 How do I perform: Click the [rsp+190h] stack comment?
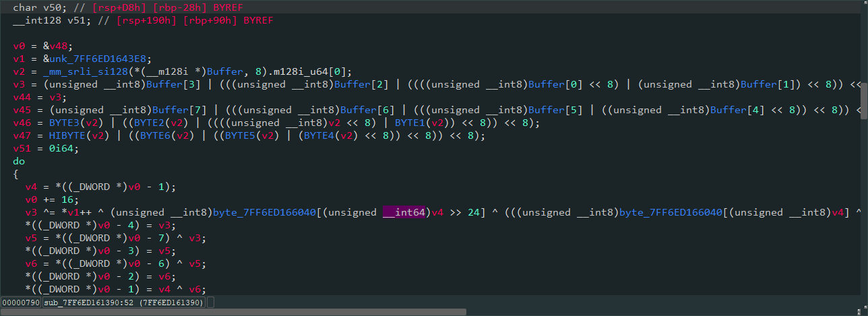tap(148, 20)
